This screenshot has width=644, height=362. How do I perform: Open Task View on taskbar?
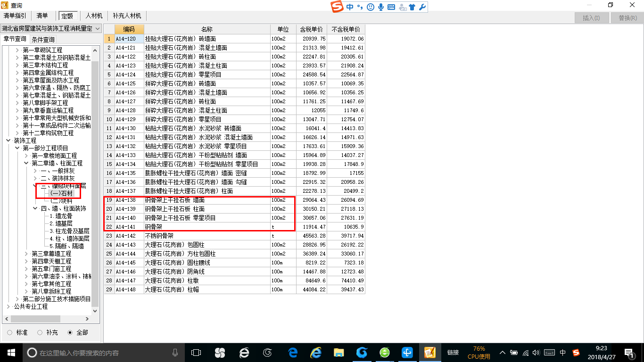[196, 353]
